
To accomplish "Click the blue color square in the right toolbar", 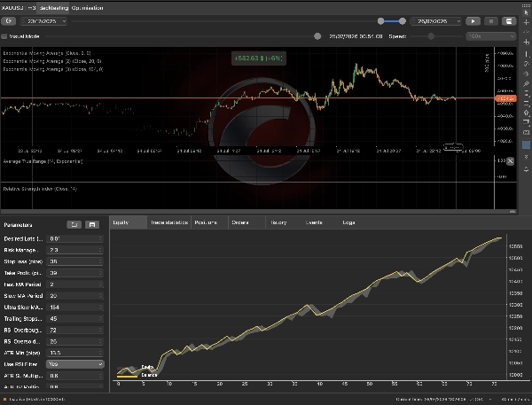I will [x=526, y=144].
